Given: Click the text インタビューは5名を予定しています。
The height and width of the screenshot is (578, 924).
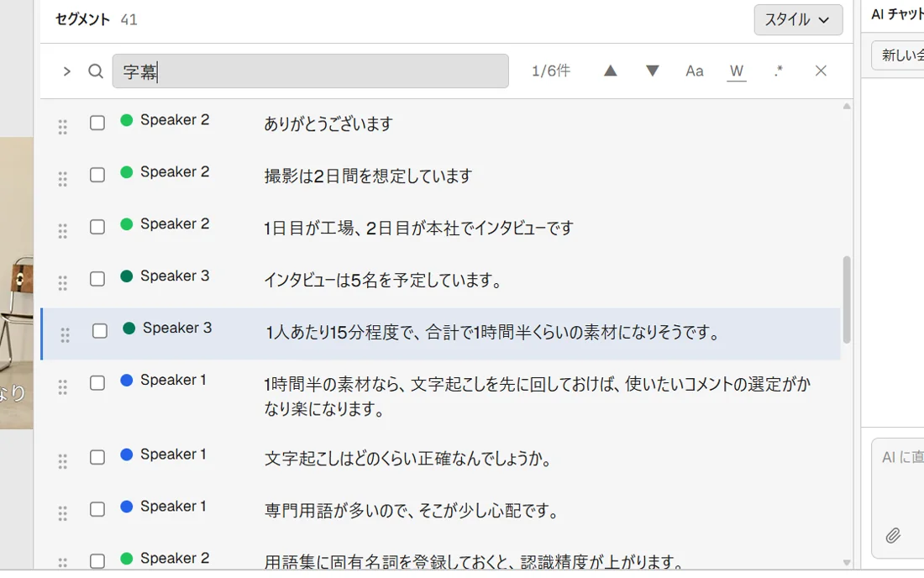Looking at the screenshot, I should point(383,280).
